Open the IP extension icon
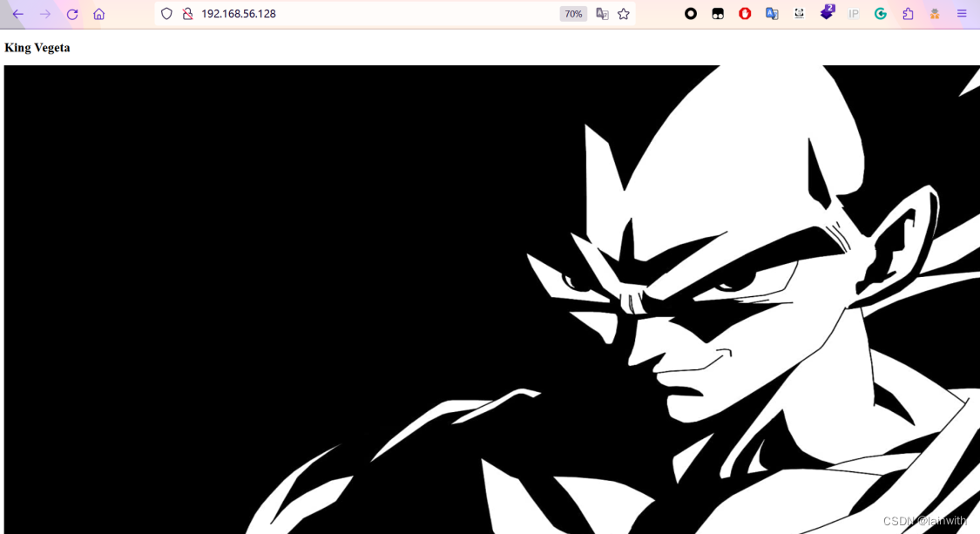 (853, 14)
